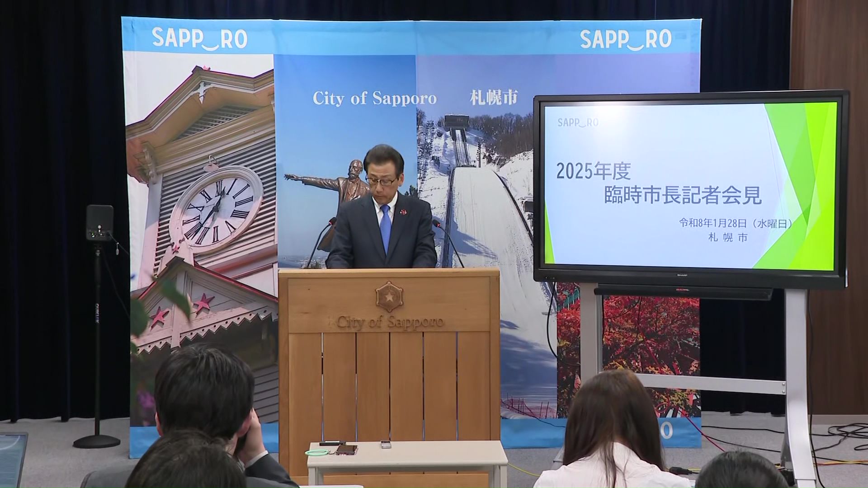
Task: Click the 'City of Sapporo' banner text
Action: 374,99
